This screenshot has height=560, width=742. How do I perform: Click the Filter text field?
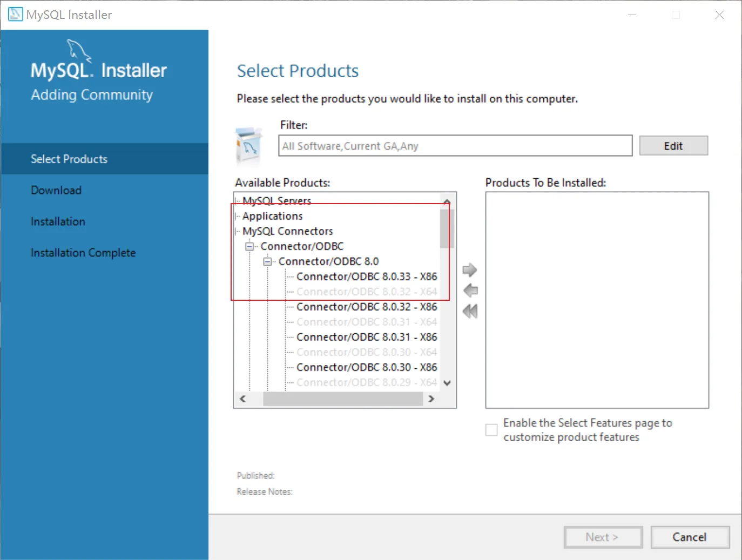click(x=455, y=146)
